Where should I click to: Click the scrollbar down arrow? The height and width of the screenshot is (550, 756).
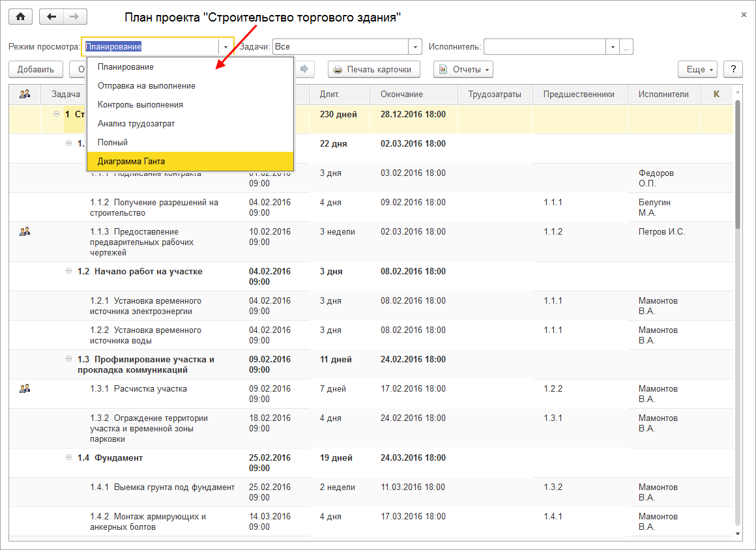(737, 533)
